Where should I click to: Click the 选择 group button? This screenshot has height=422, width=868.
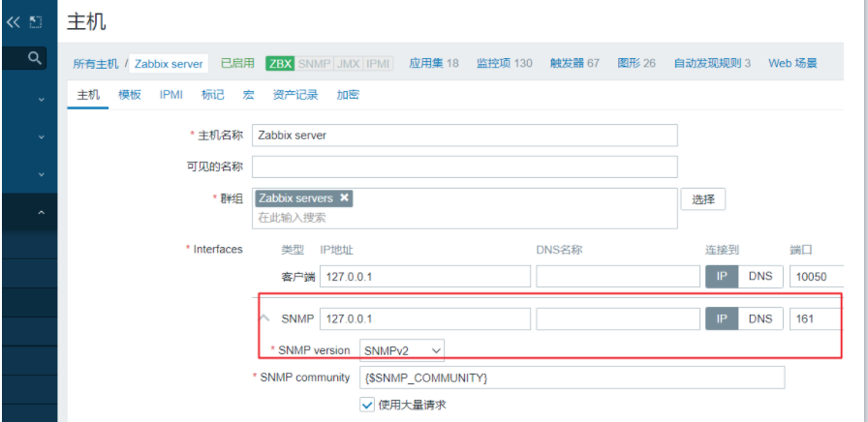(703, 199)
